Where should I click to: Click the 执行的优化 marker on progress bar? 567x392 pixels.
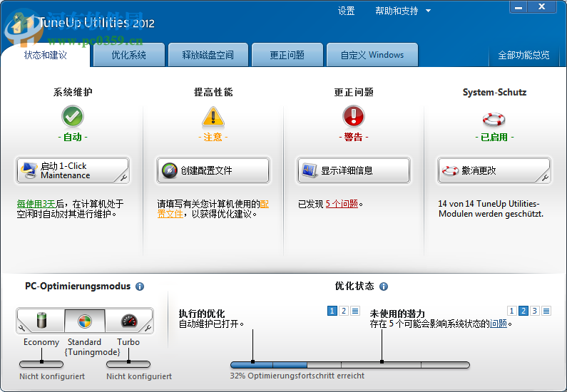(252, 361)
